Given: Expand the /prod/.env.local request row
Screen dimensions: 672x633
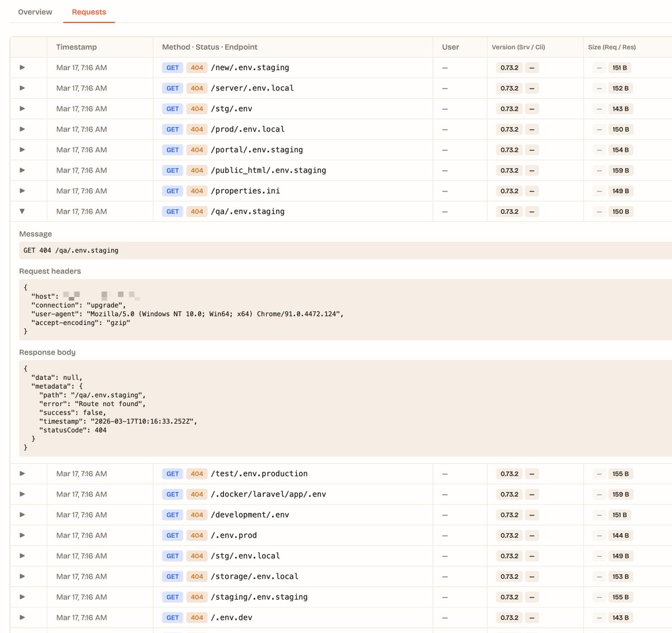Looking at the screenshot, I should pyautogui.click(x=22, y=129).
